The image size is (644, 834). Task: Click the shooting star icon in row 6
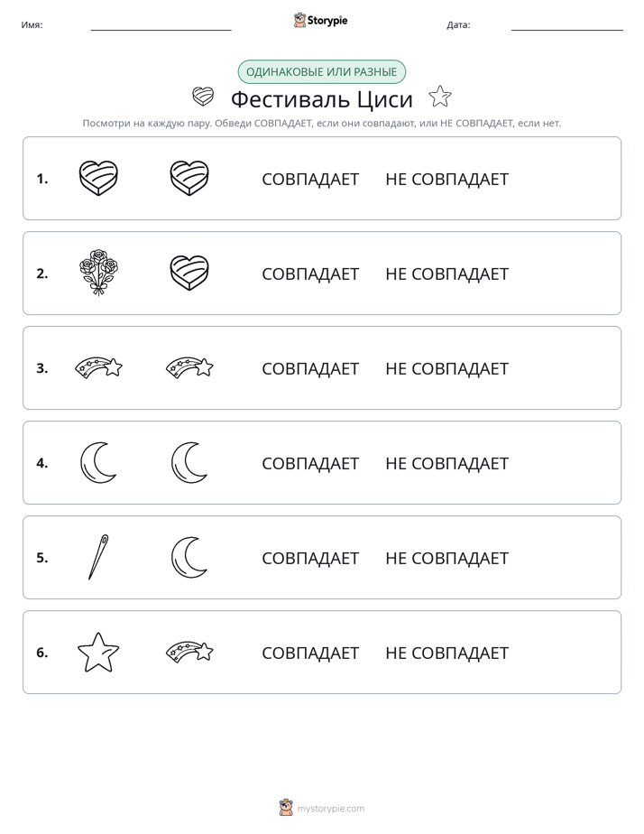pos(189,652)
